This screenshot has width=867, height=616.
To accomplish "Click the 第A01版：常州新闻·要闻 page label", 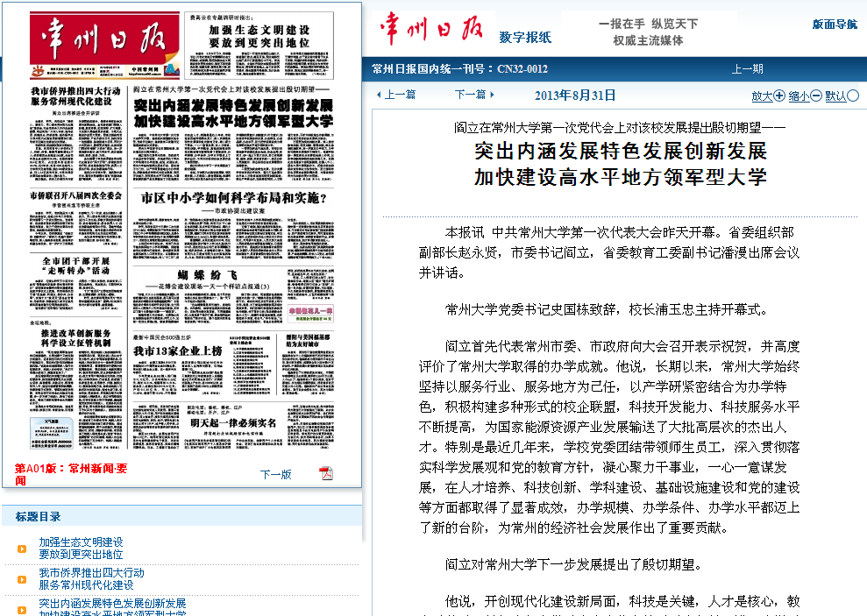I will (71, 474).
